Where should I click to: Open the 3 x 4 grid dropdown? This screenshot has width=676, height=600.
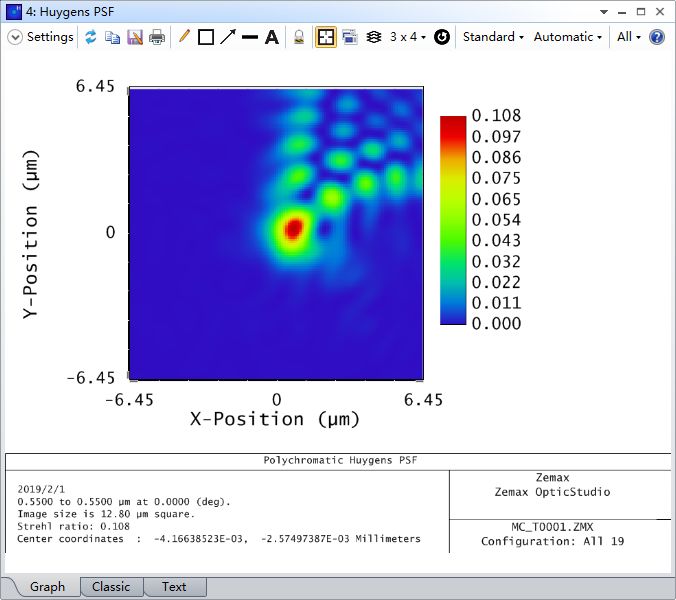407,37
